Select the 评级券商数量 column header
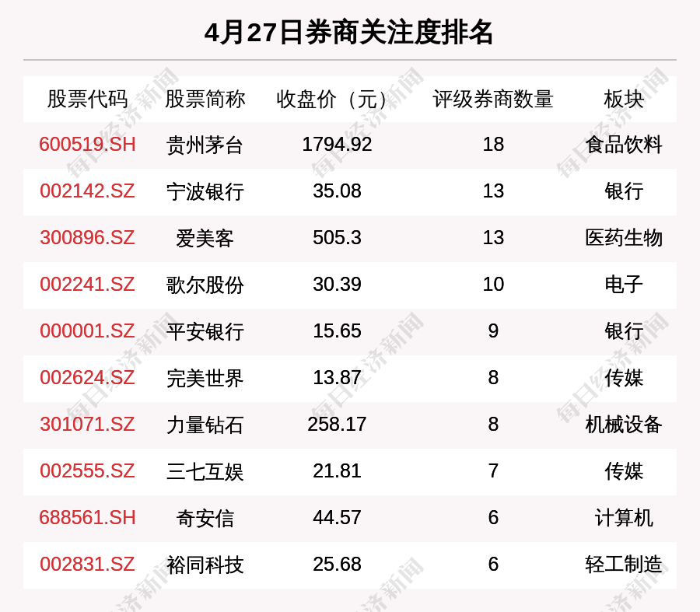The width and height of the screenshot is (700, 612). point(493,100)
